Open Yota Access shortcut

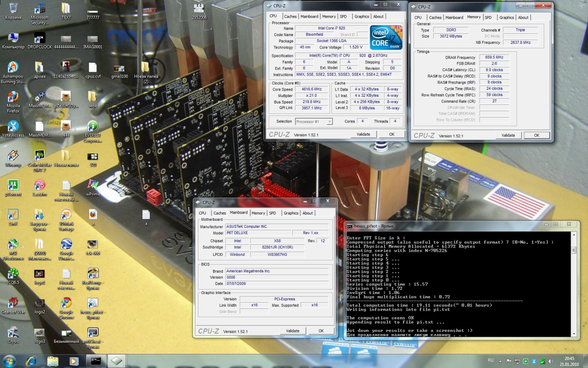(x=13, y=129)
